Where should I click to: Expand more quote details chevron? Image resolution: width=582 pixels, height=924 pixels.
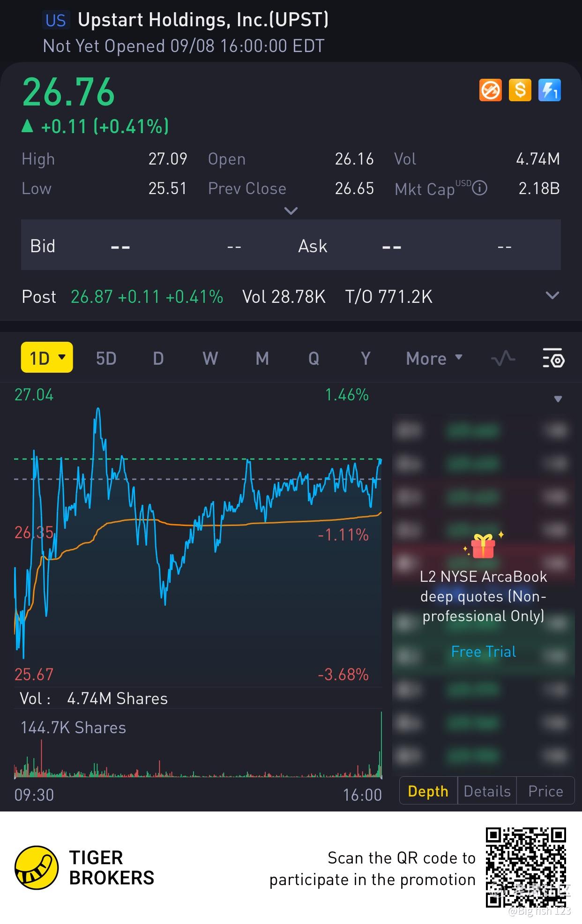point(291,211)
